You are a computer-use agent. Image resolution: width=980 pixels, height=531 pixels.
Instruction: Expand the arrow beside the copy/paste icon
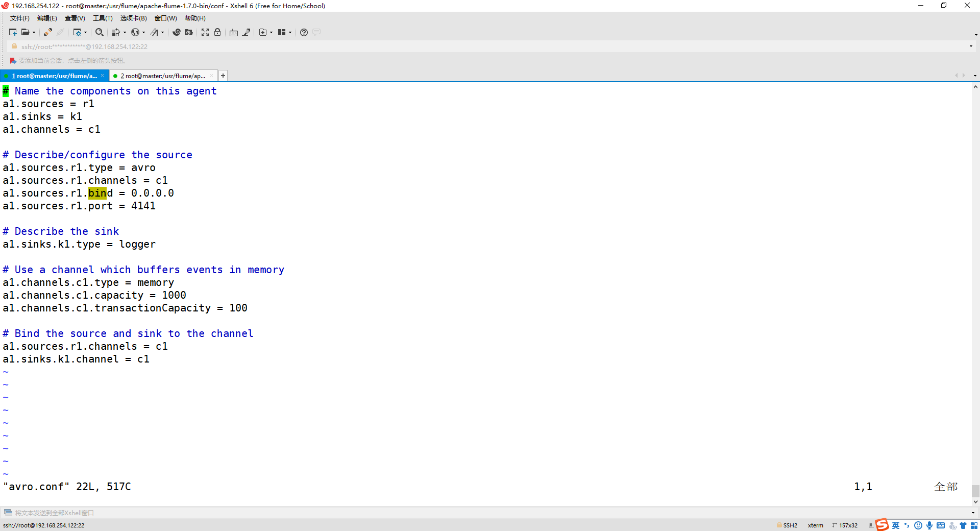click(x=125, y=32)
